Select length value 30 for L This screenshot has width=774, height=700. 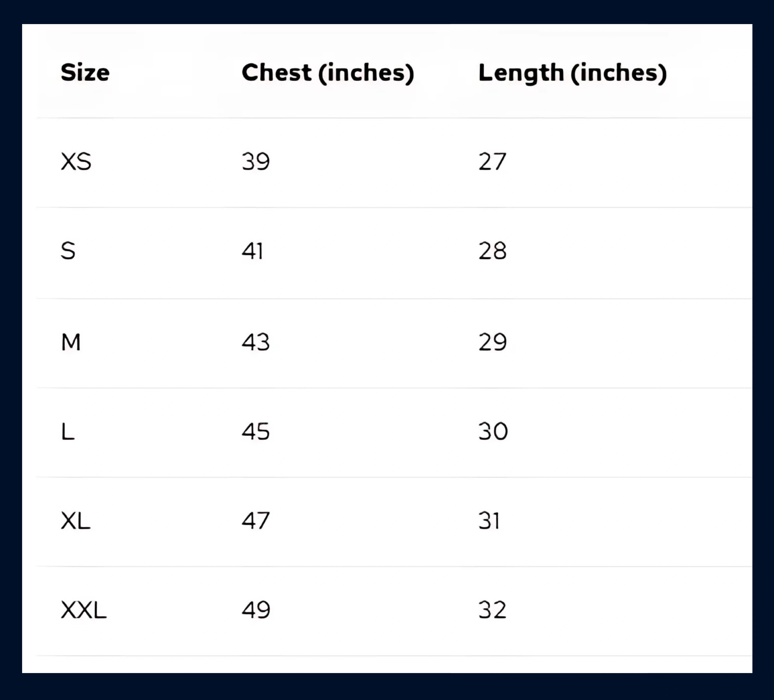493,431
